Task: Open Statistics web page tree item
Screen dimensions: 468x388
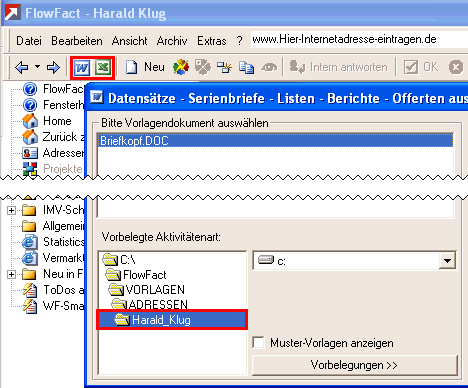Action: tap(53, 242)
